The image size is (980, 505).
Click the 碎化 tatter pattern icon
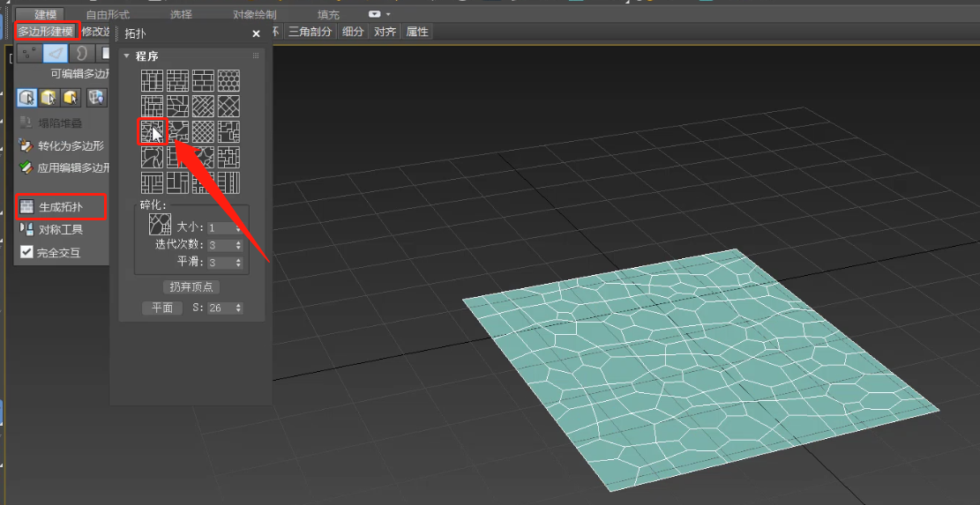click(160, 224)
